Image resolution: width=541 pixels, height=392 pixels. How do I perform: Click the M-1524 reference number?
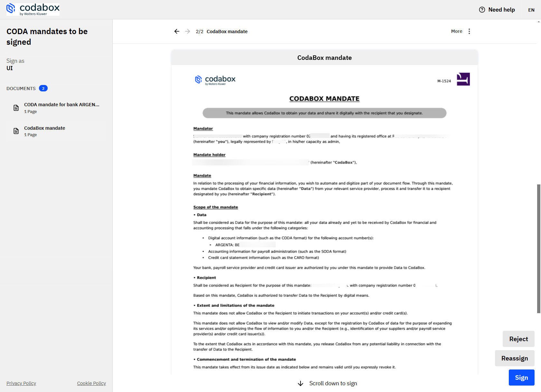pos(444,81)
